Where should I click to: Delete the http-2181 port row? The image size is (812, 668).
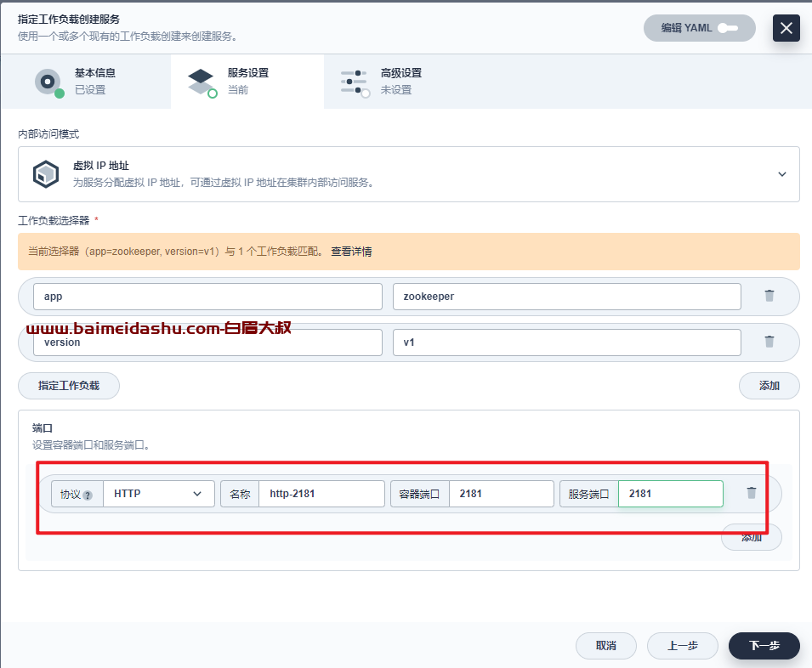(752, 493)
